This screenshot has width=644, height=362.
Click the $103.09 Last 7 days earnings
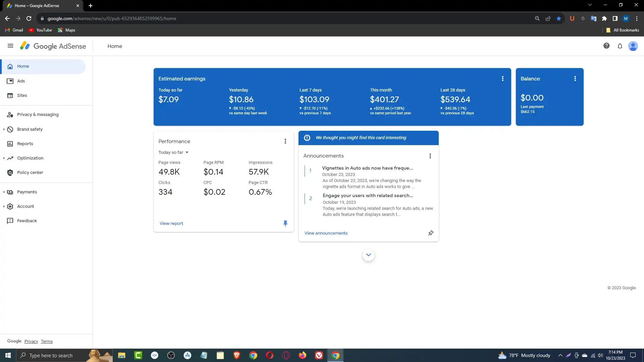[x=314, y=100]
